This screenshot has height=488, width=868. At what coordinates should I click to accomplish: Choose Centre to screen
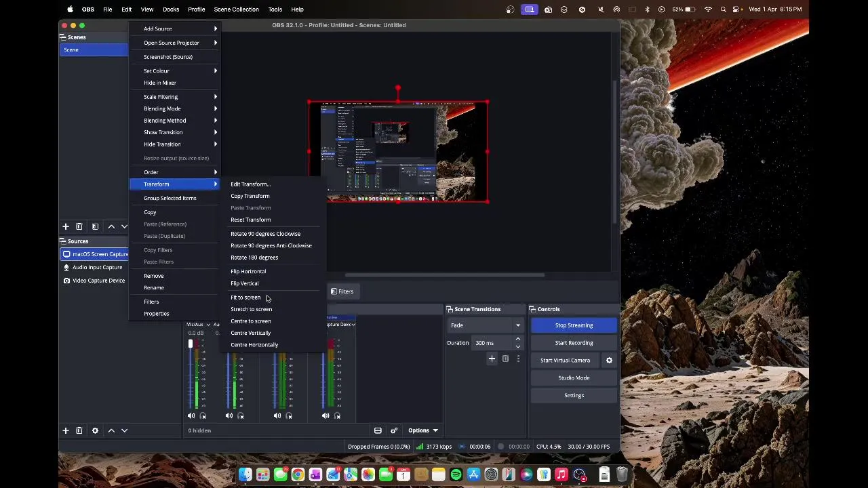pos(251,321)
